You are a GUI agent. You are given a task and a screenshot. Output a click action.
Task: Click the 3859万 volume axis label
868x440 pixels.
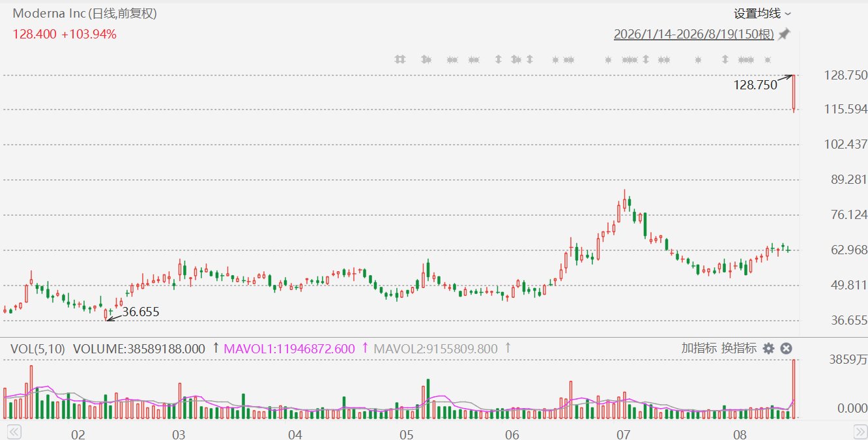848,359
